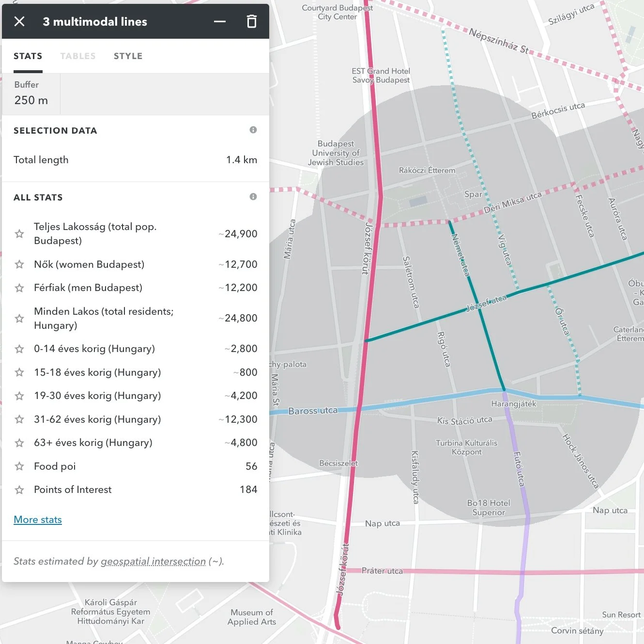644x644 pixels.
Task: Open the More stats link
Action: [x=37, y=519]
